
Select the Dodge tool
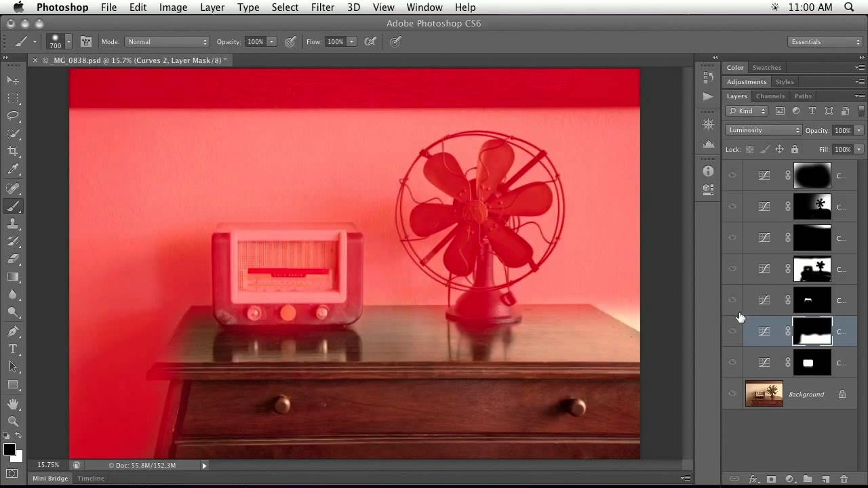[x=13, y=312]
